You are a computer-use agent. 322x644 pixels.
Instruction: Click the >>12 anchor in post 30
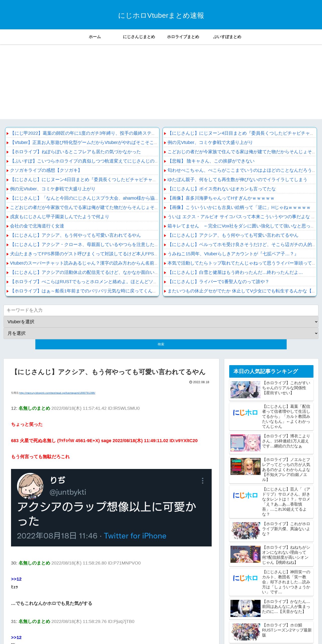(x=16, y=579)
